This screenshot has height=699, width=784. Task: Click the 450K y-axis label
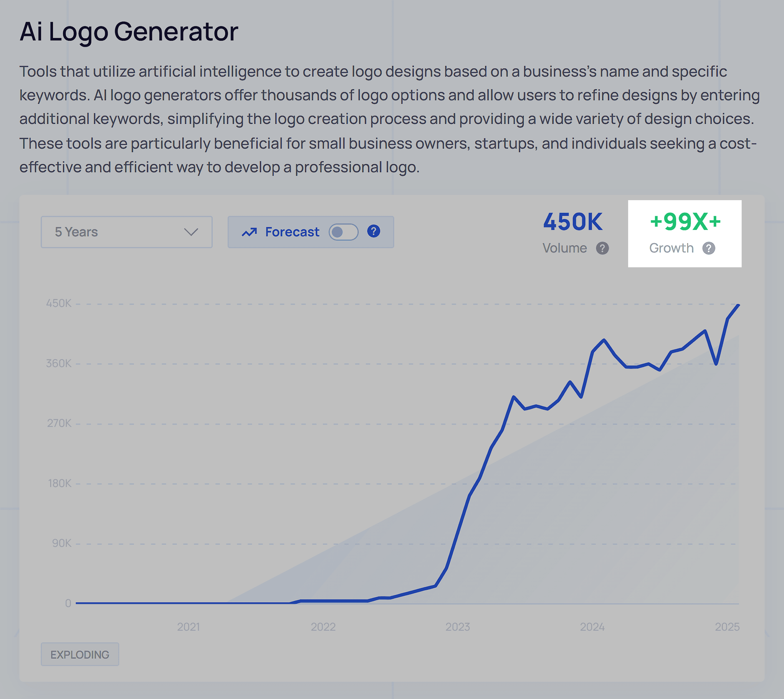[x=59, y=303]
